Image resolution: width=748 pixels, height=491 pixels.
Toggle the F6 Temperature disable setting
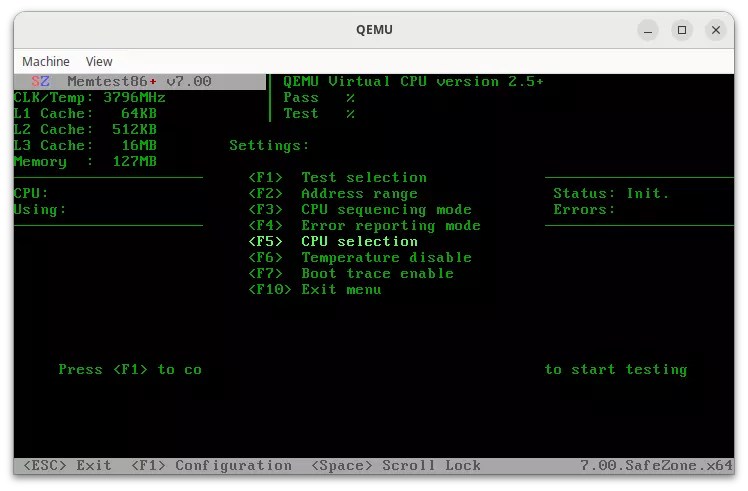click(x=360, y=257)
